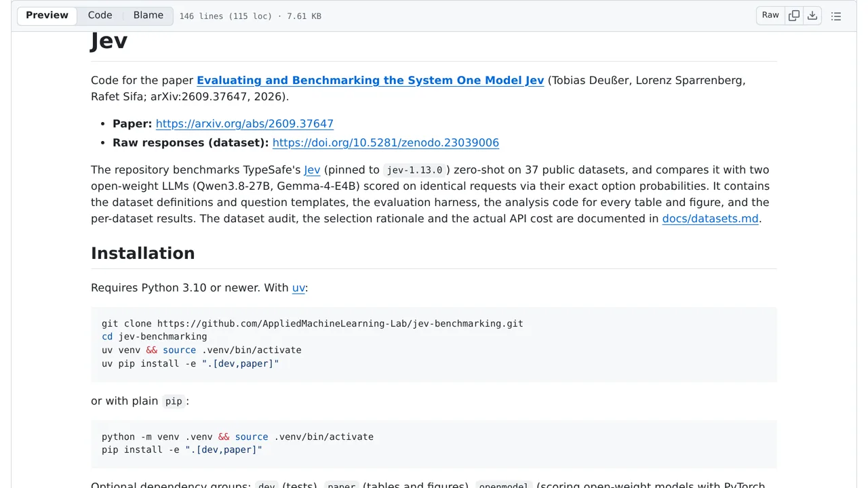Open the document outline icon

coord(836,16)
